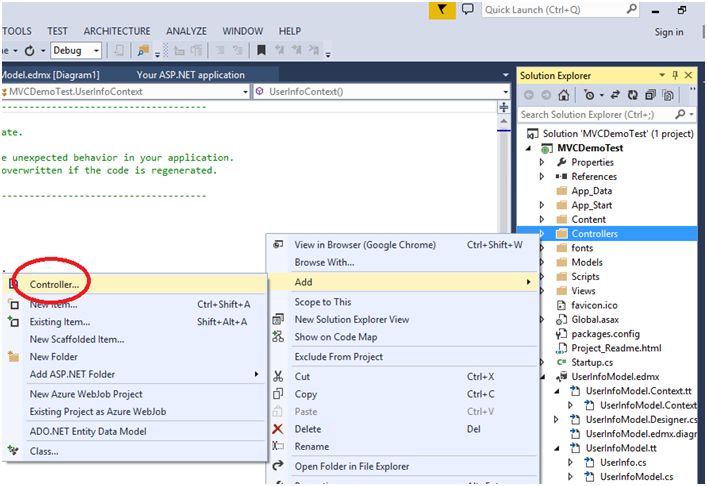Pin the Solution Explorer panel
This screenshot has width=707, height=486.
click(x=675, y=75)
